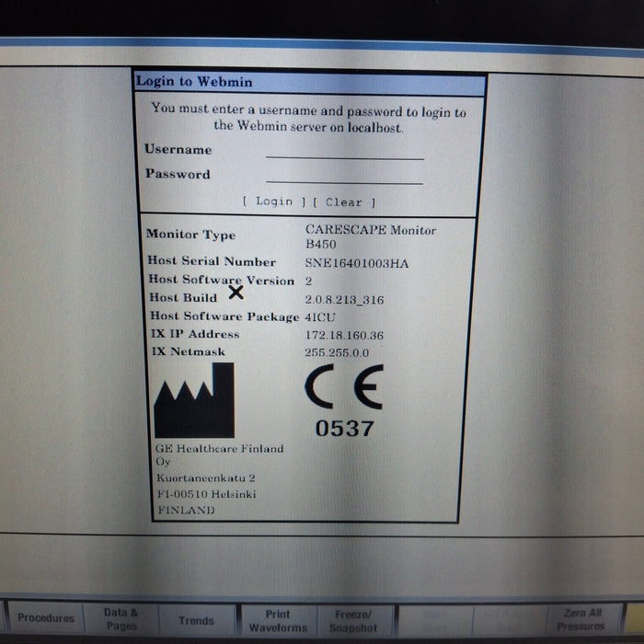Click the serial number SNE16401003HA
This screenshot has height=644, width=644.
[357, 264]
